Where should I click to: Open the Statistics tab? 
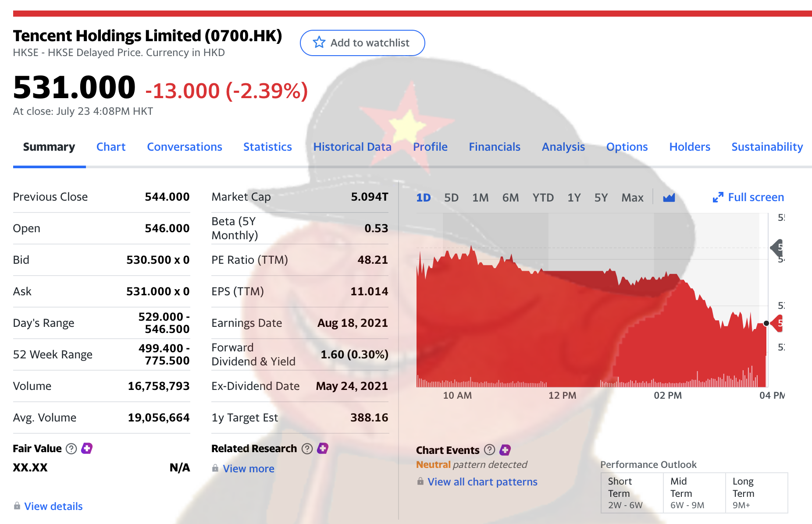point(267,147)
